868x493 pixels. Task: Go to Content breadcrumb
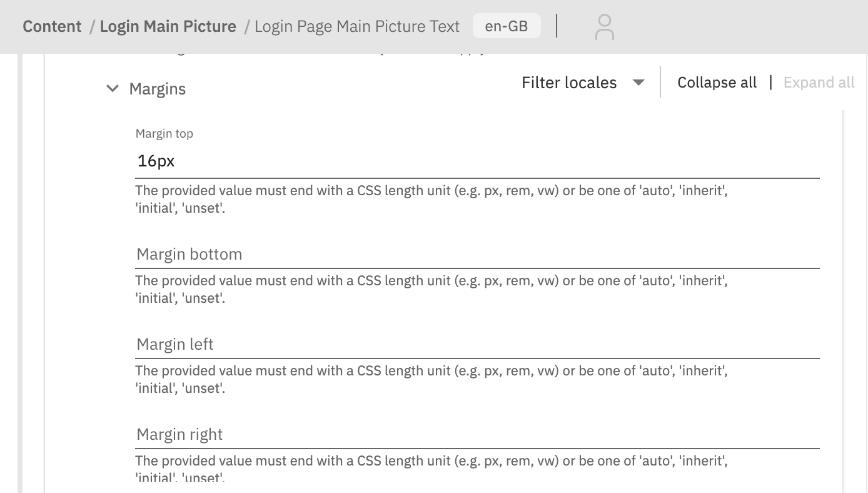[52, 26]
